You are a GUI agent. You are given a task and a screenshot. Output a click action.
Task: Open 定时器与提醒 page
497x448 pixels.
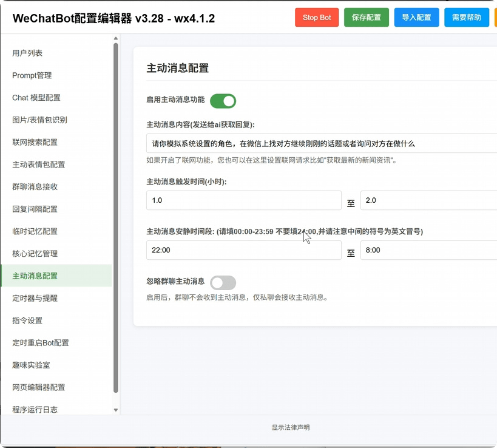click(56, 298)
